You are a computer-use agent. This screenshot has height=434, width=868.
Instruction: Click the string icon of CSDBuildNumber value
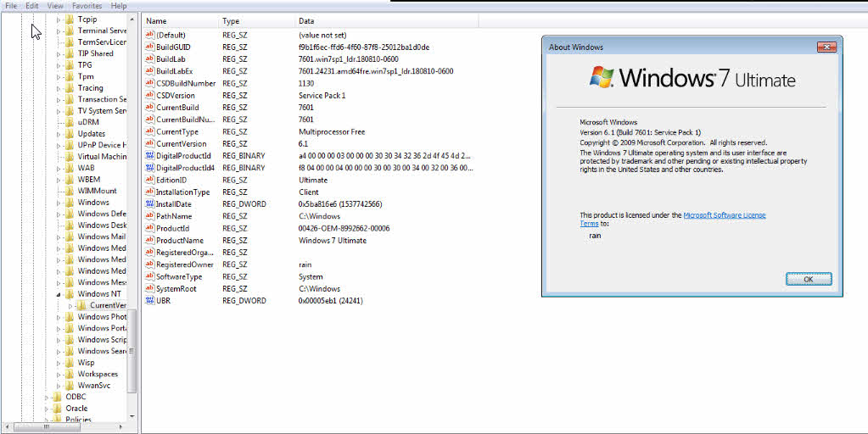click(x=149, y=83)
